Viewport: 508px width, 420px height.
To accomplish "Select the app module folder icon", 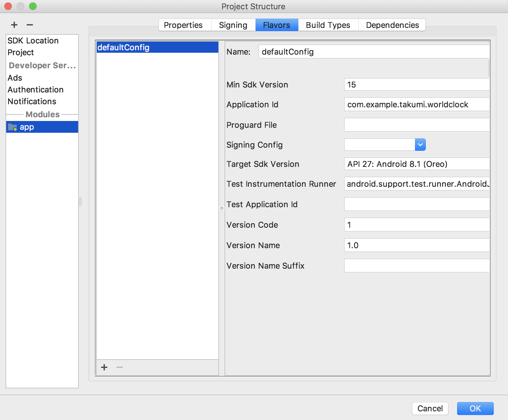I will point(12,127).
